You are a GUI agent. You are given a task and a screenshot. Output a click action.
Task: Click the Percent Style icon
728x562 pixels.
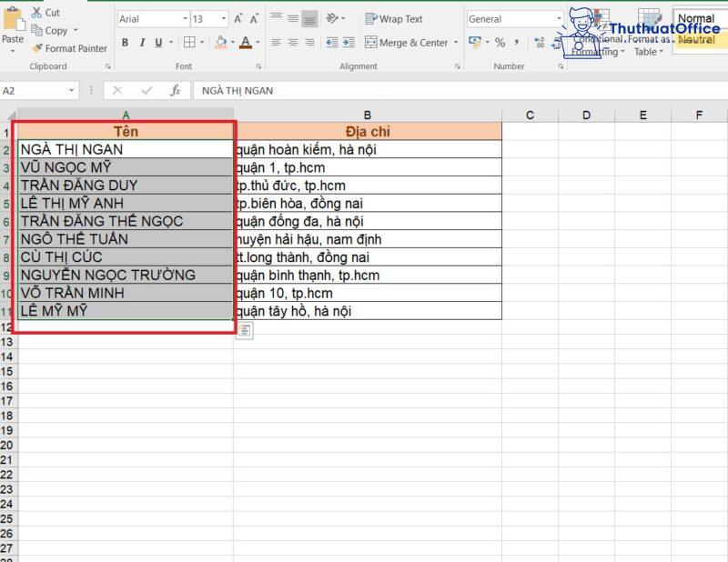click(499, 44)
